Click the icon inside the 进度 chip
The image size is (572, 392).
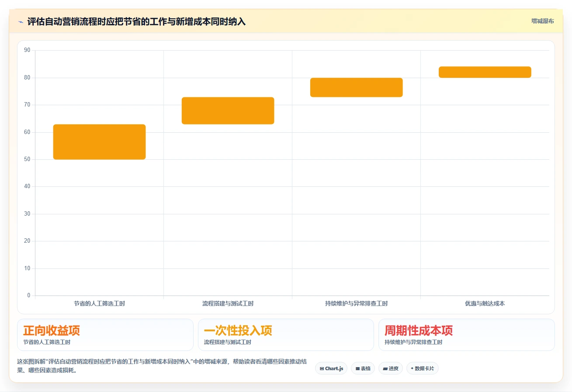385,369
